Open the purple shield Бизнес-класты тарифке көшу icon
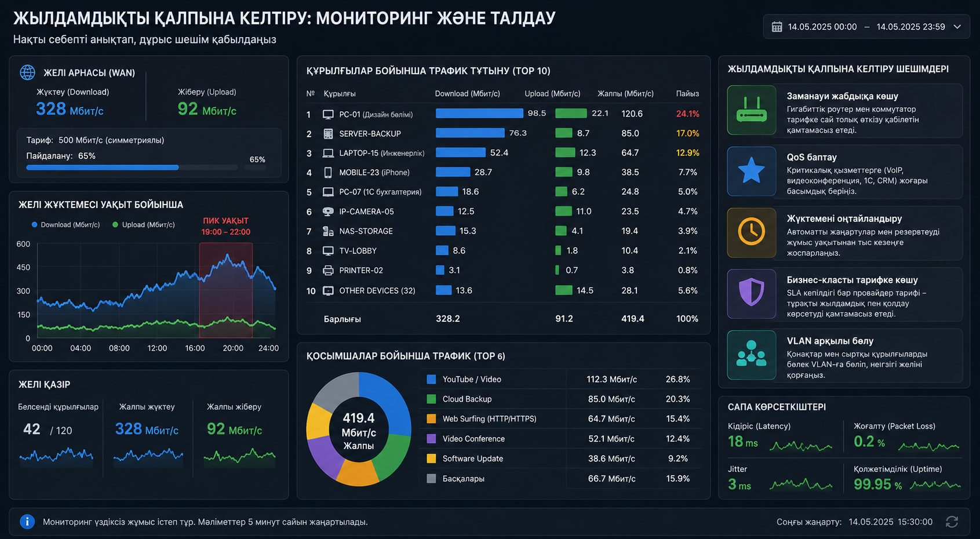 tap(751, 294)
